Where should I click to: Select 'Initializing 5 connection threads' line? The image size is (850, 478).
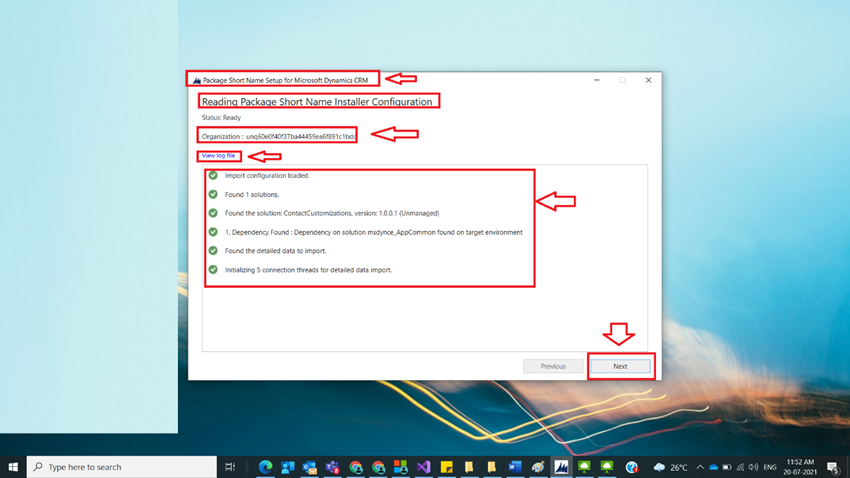click(x=308, y=270)
